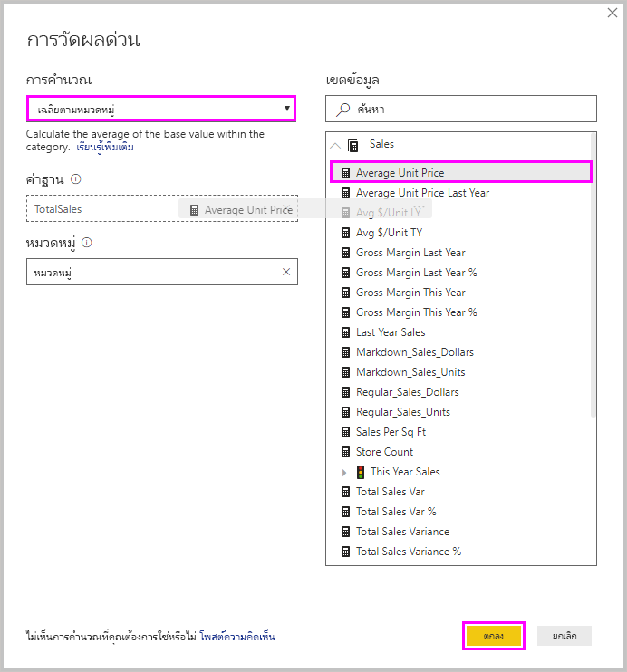Click calculator icon beside Sales Per Sq Ft

(x=345, y=432)
